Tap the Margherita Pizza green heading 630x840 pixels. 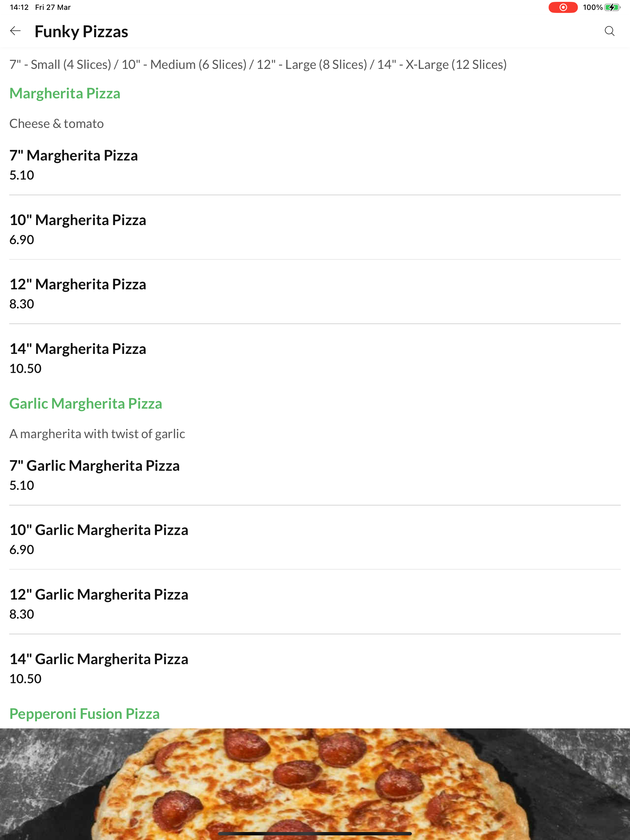point(65,93)
